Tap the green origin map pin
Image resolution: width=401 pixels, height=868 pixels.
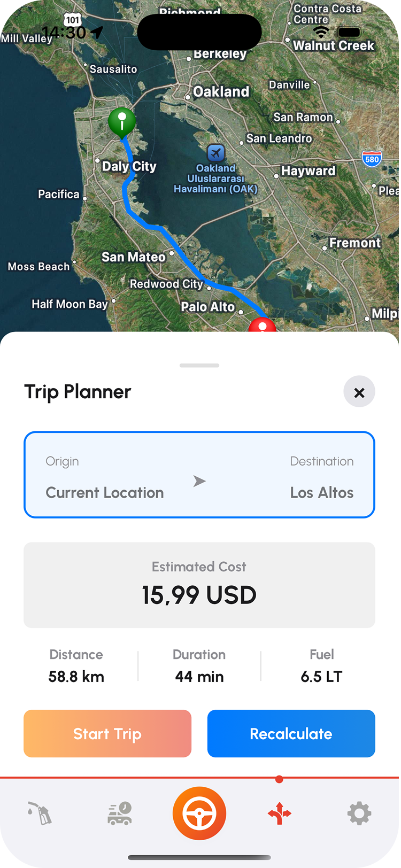click(122, 121)
